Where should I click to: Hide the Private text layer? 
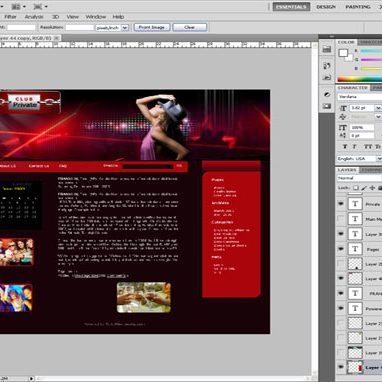coord(341,204)
